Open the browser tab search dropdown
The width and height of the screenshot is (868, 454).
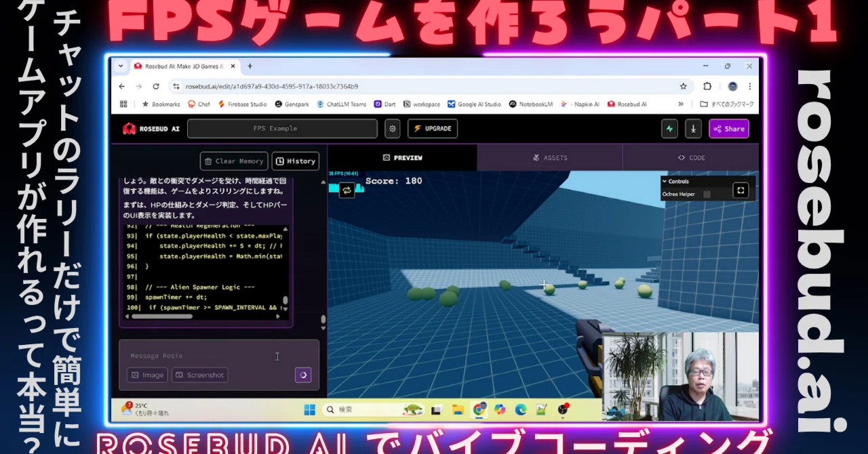121,66
